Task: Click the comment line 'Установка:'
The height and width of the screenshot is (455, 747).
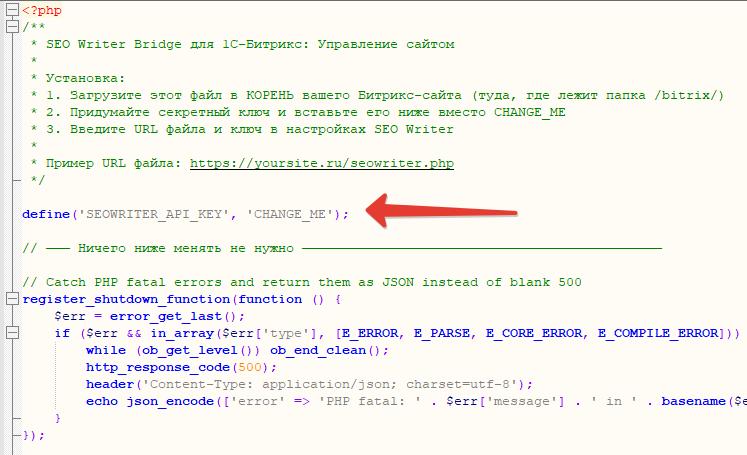Action: coord(85,78)
